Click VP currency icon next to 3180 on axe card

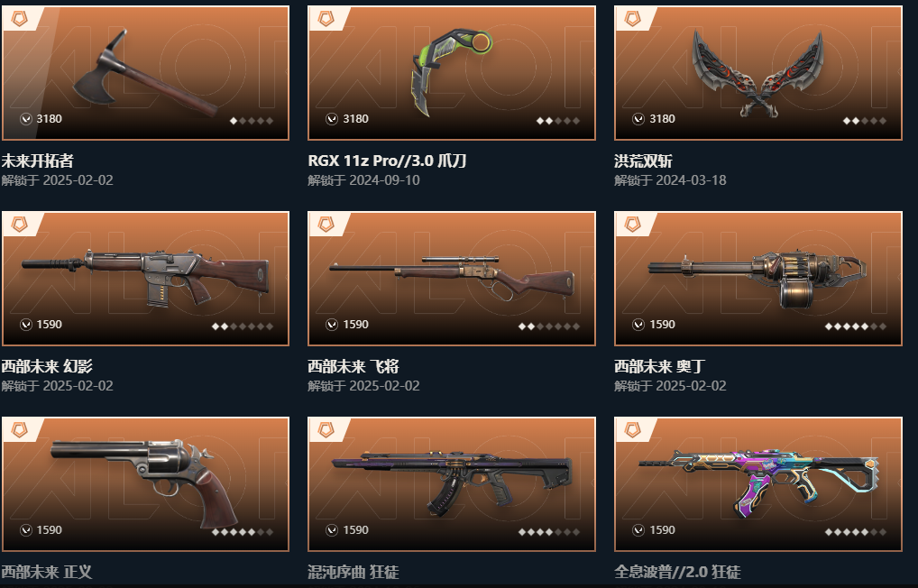coord(26,119)
